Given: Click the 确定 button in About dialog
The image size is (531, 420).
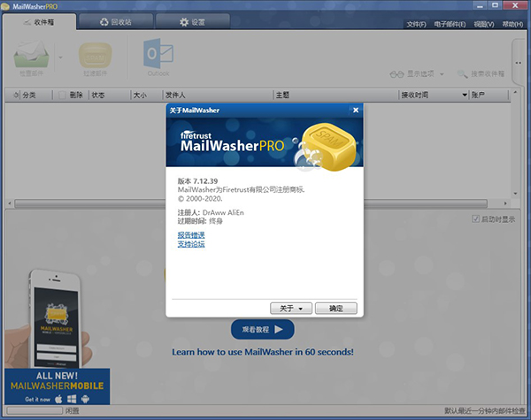Looking at the screenshot, I should click(336, 309).
